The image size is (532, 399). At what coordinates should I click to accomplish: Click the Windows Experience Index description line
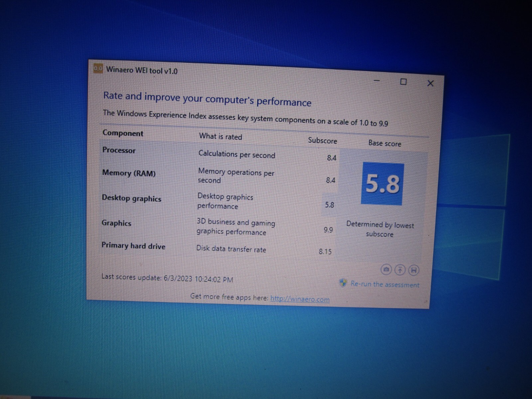[x=245, y=118]
